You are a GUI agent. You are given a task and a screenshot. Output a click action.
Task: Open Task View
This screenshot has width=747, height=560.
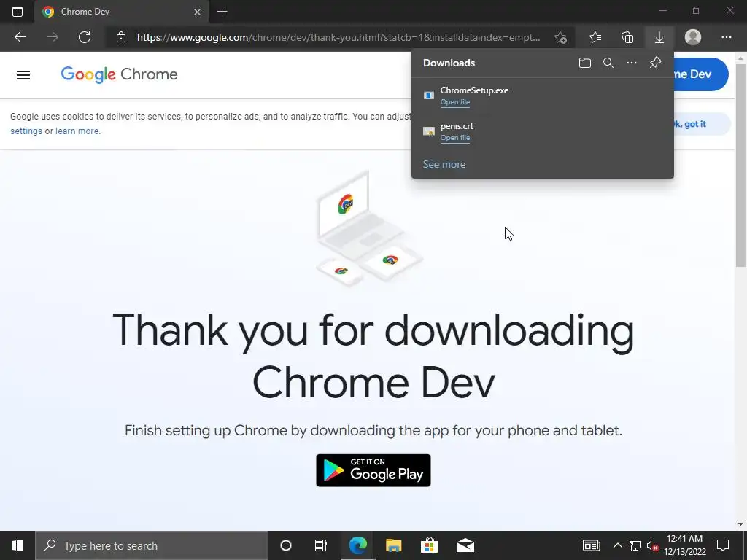(x=321, y=545)
